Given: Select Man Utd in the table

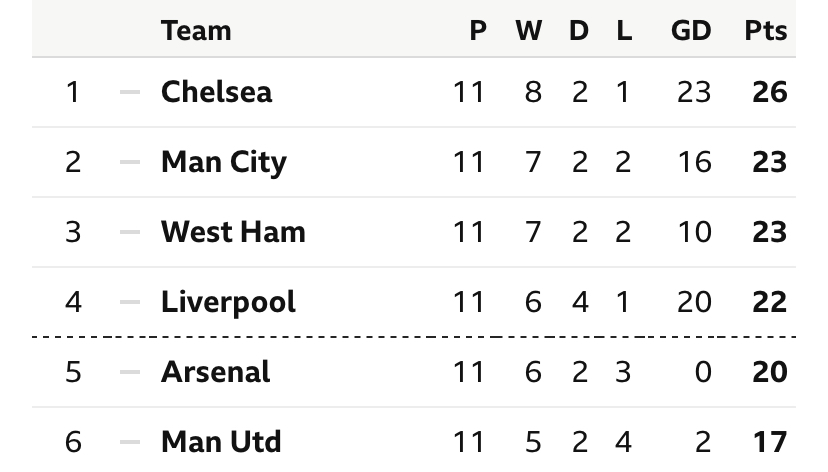Looking at the screenshot, I should pos(221,441).
